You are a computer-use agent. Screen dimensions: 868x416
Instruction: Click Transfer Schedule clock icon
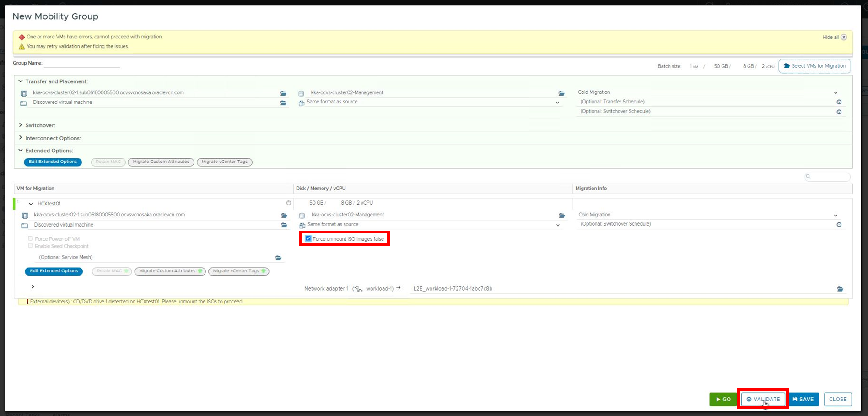(x=839, y=102)
